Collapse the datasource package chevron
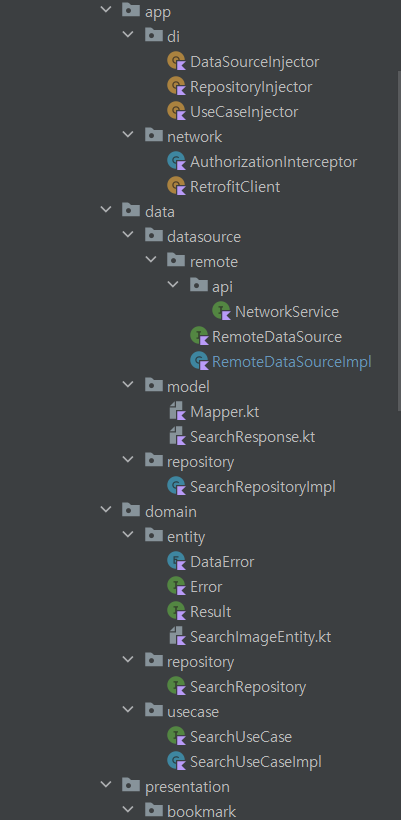This screenshot has width=401, height=820. pyautogui.click(x=128, y=236)
